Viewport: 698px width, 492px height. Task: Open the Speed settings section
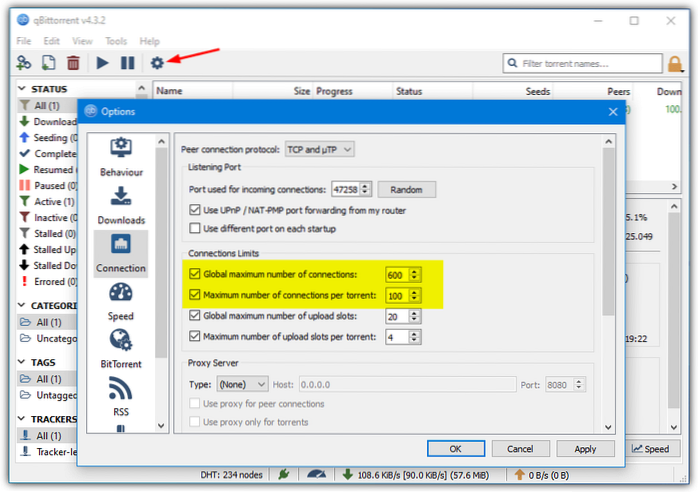click(121, 302)
